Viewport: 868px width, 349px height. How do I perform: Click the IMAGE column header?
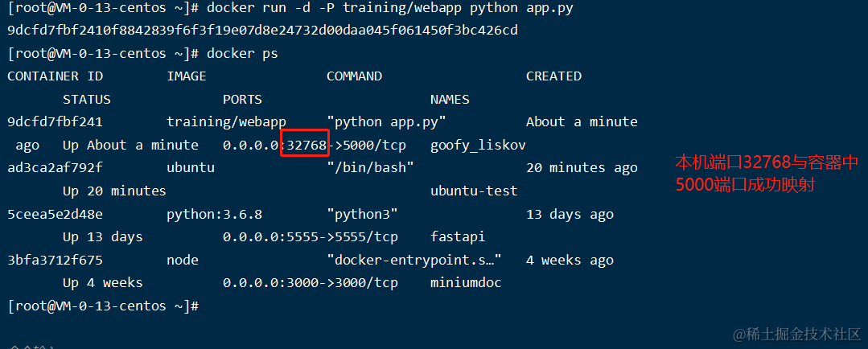187,76
